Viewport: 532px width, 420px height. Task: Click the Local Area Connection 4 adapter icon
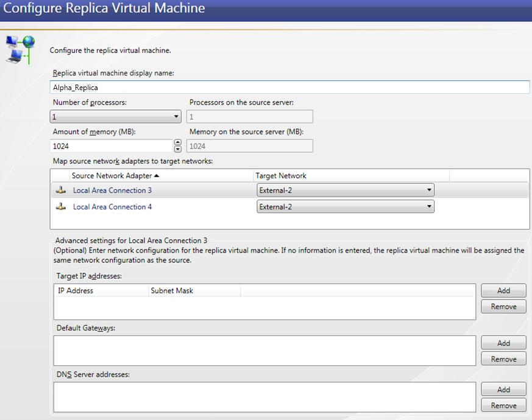60,207
